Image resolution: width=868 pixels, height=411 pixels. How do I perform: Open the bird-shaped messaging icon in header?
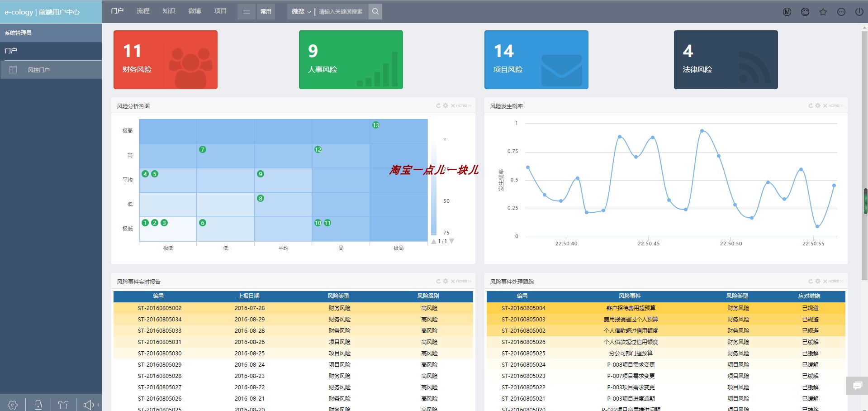[805, 12]
